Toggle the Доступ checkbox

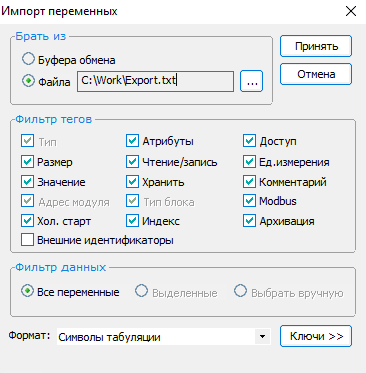click(249, 141)
